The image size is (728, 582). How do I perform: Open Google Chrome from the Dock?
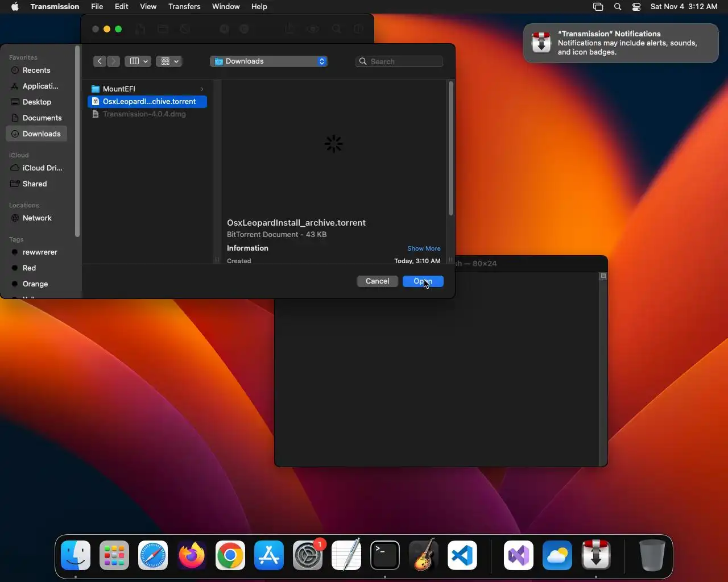pos(230,555)
